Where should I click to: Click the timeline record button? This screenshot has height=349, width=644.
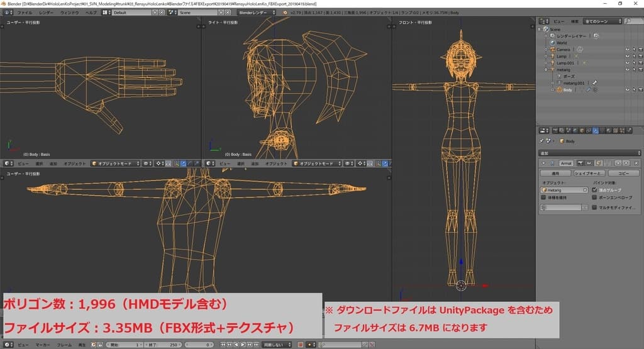[x=301, y=345]
